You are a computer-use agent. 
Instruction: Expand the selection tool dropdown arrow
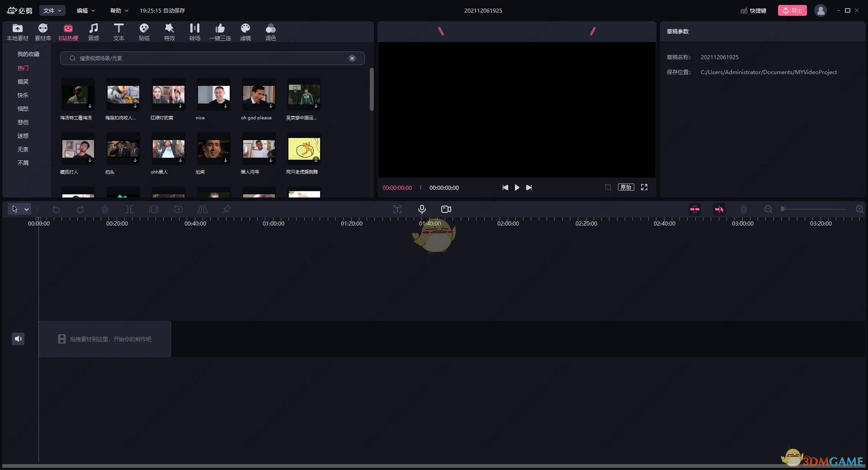click(25, 209)
